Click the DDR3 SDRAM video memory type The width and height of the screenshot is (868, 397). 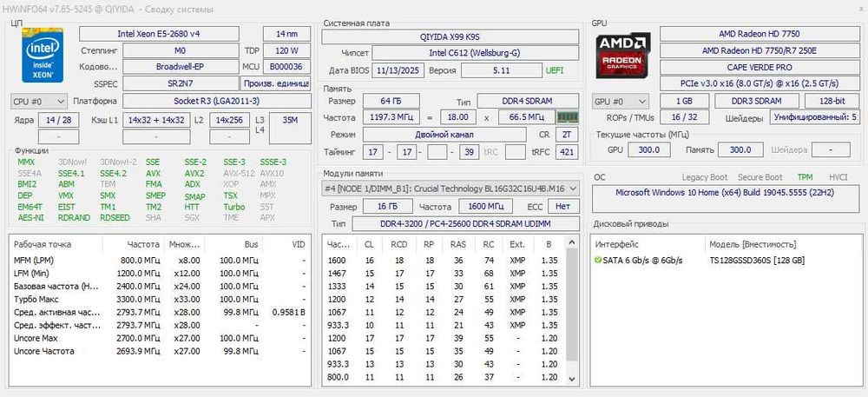click(757, 102)
